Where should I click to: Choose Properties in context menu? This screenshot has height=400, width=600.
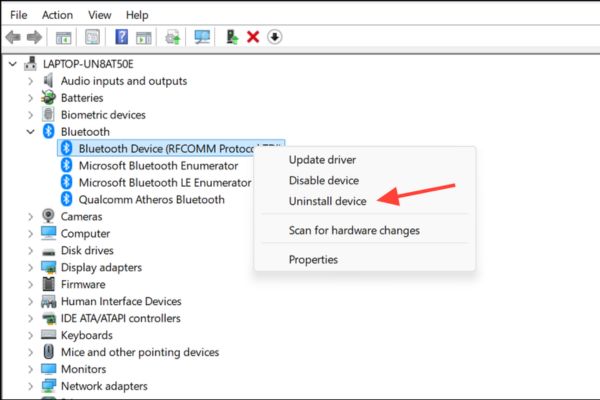pyautogui.click(x=313, y=260)
